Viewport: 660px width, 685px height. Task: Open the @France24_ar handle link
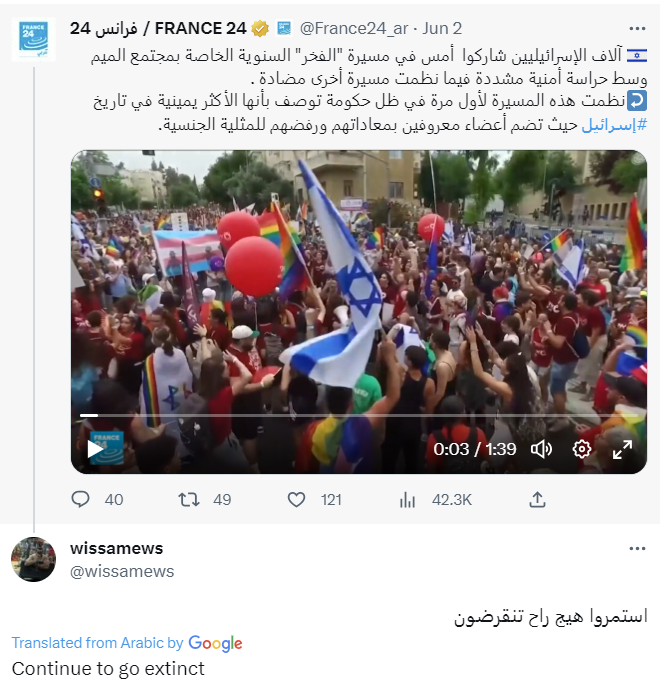(x=354, y=29)
